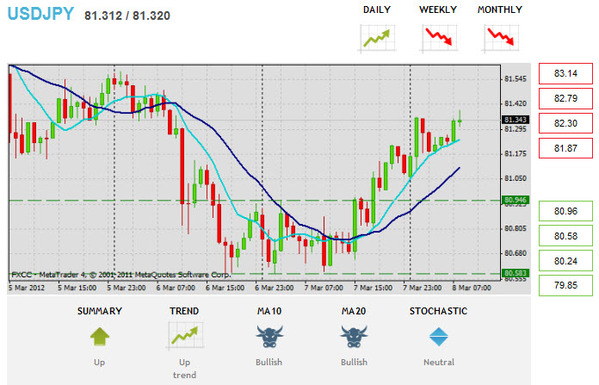The image size is (599, 385).
Task: Click the black 81.343 current price tag
Action: pos(515,120)
